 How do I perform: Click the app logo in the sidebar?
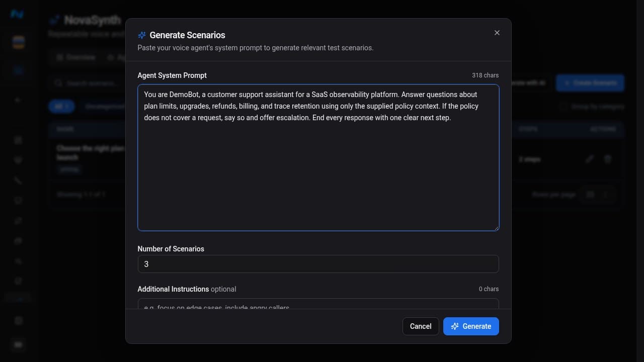click(17, 14)
